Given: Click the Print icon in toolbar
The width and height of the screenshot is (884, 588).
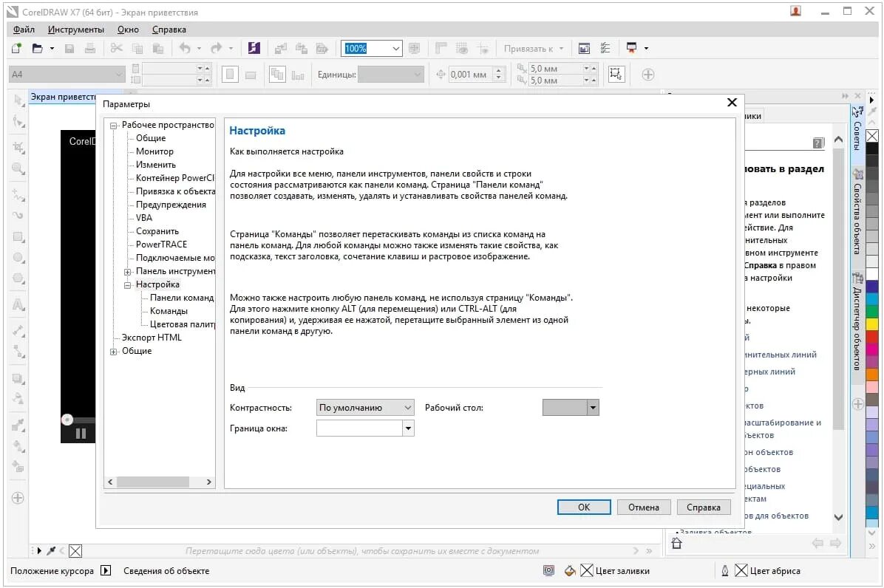Looking at the screenshot, I should tap(89, 49).
